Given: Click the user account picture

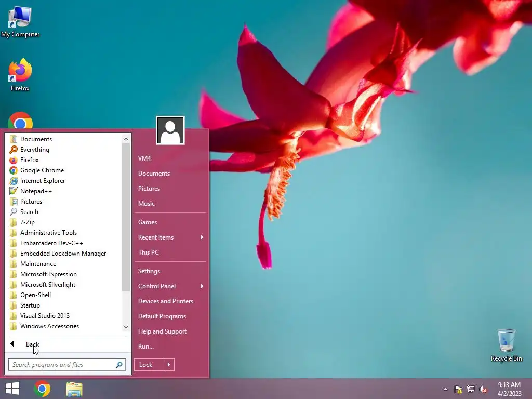Looking at the screenshot, I should coord(170,130).
